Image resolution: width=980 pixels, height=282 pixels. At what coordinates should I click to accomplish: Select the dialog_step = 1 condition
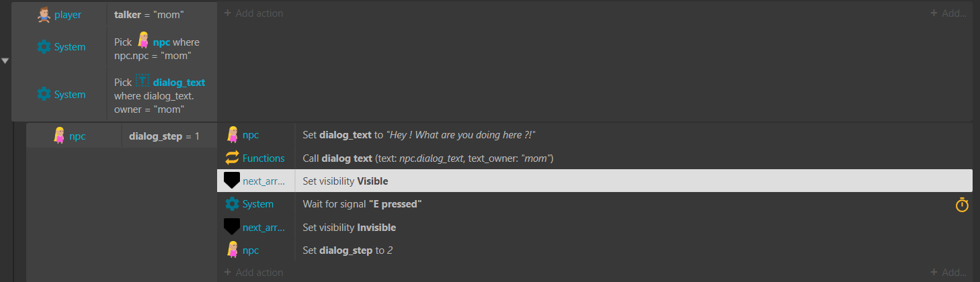pos(165,136)
